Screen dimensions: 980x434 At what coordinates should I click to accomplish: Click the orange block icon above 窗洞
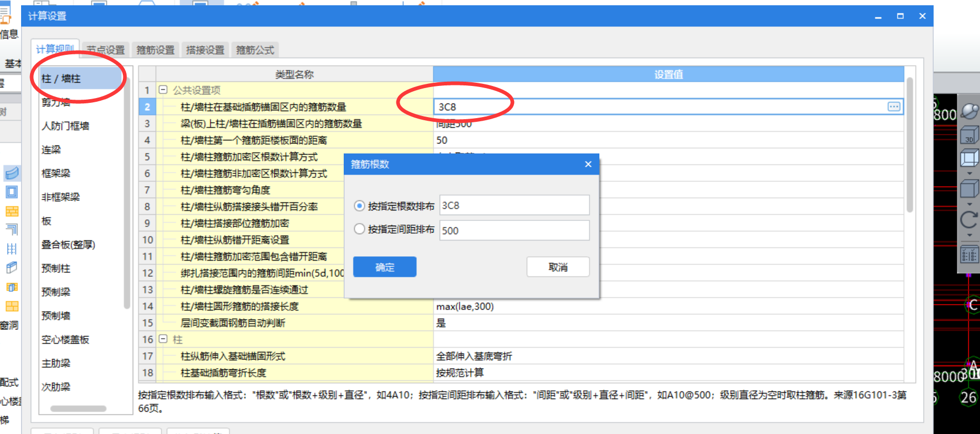point(12,306)
